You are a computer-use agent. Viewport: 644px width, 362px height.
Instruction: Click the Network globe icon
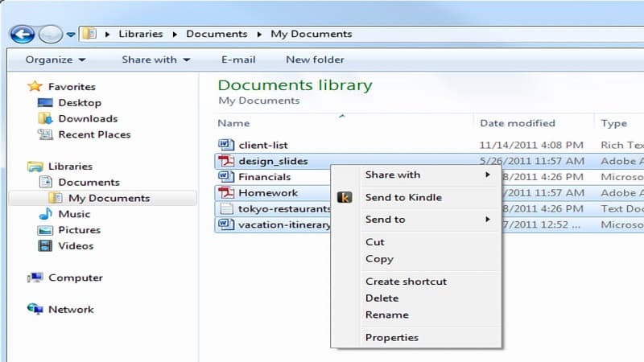pos(35,309)
